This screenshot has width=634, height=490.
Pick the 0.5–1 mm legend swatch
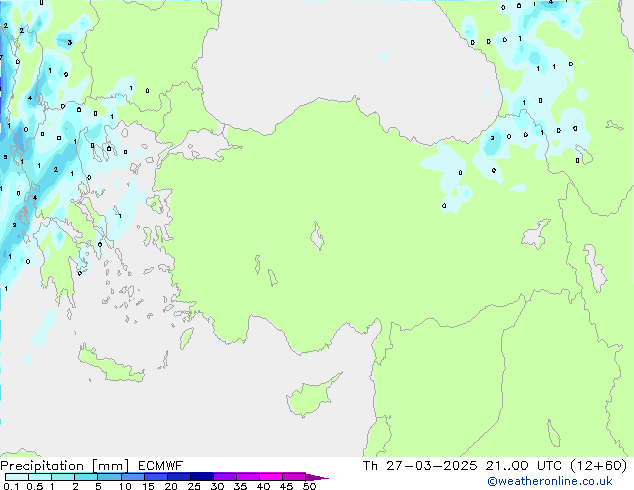40,477
